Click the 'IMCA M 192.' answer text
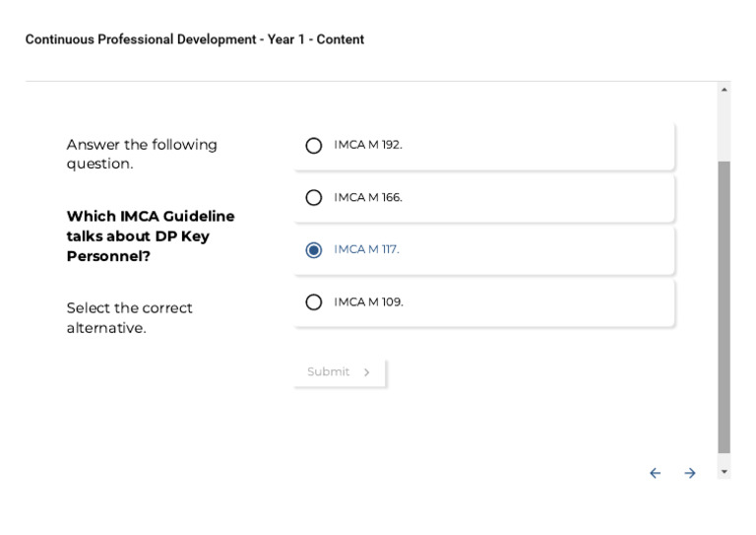The width and height of the screenshot is (756, 535). tap(367, 145)
